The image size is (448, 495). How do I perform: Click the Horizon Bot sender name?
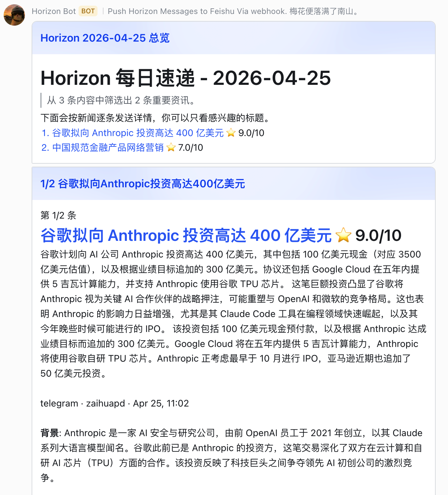coord(54,11)
